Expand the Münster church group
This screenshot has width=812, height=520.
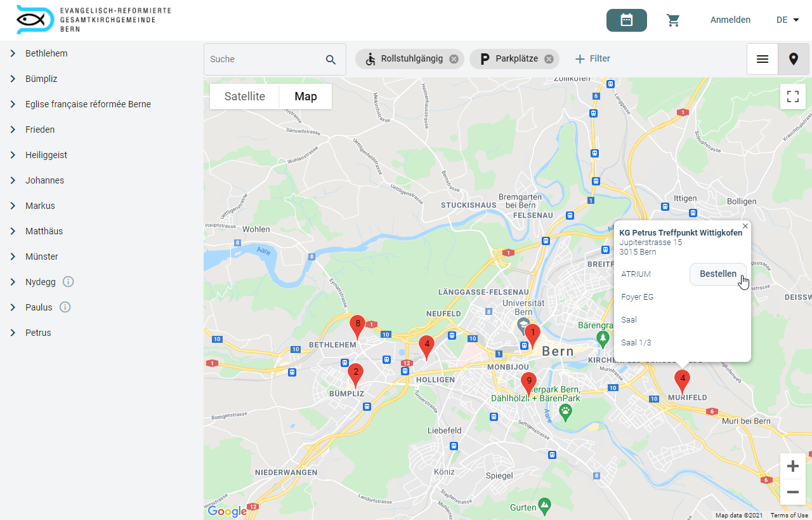point(13,257)
